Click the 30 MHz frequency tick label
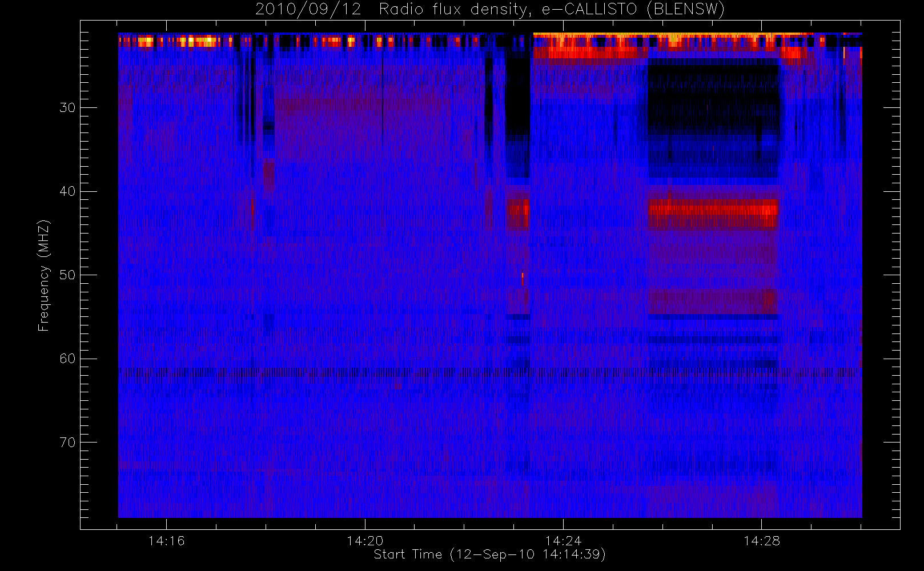The image size is (924, 571). pos(67,108)
